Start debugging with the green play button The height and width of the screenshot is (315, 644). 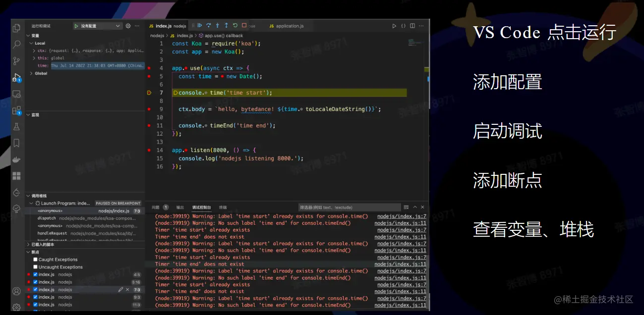76,26
